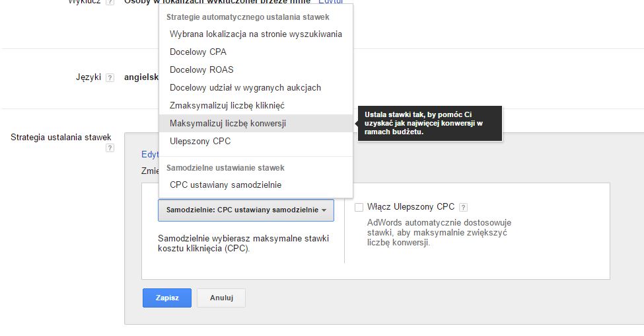Image resolution: width=644 pixels, height=336 pixels.
Task: Choose Docelowy CPA bidding strategy
Action: coord(256,52)
